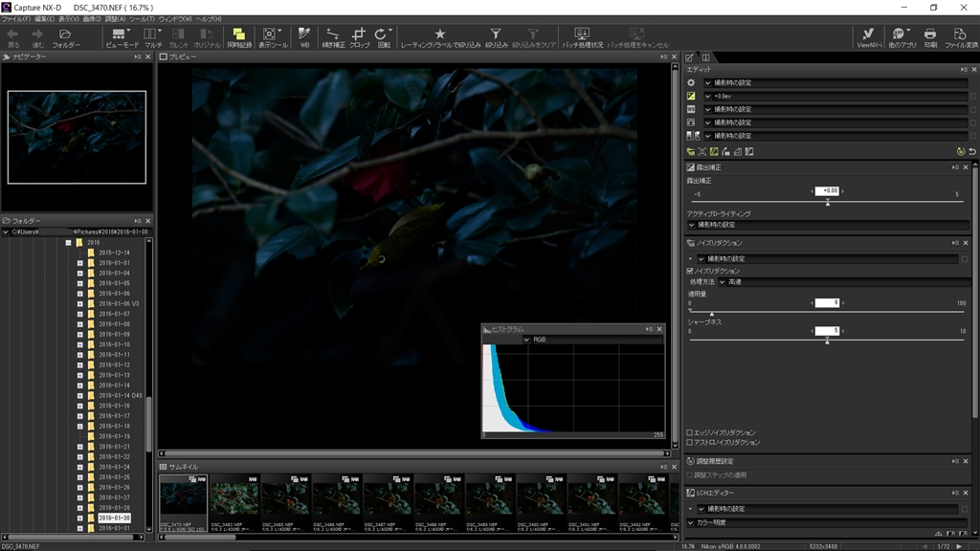Select the DSC_3483.NEF thumbnail

click(234, 499)
